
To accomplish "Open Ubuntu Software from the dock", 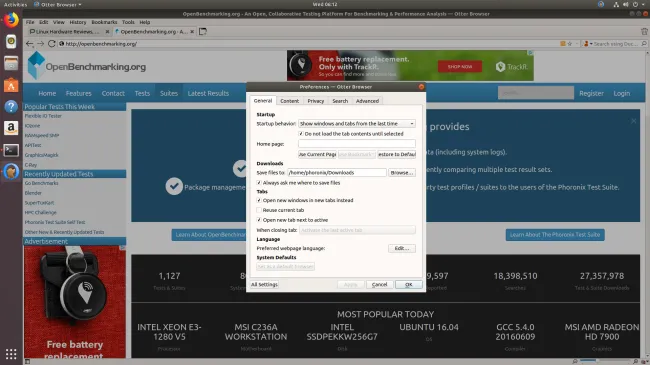I will [x=11, y=86].
